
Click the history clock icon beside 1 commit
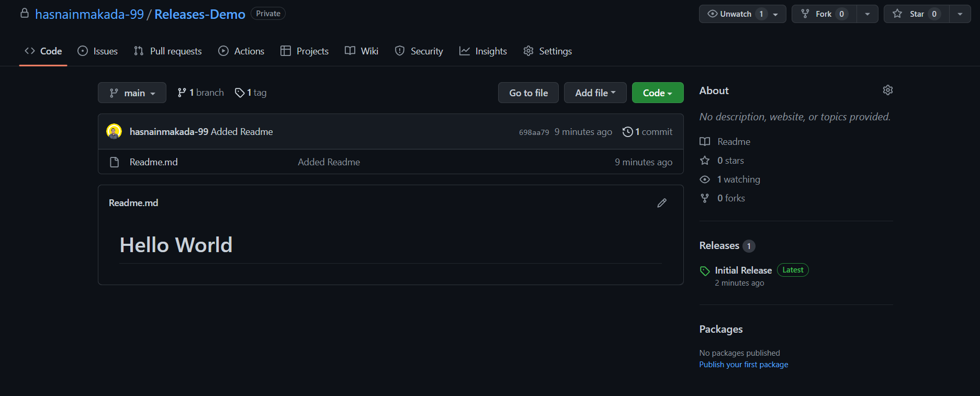[x=627, y=132]
